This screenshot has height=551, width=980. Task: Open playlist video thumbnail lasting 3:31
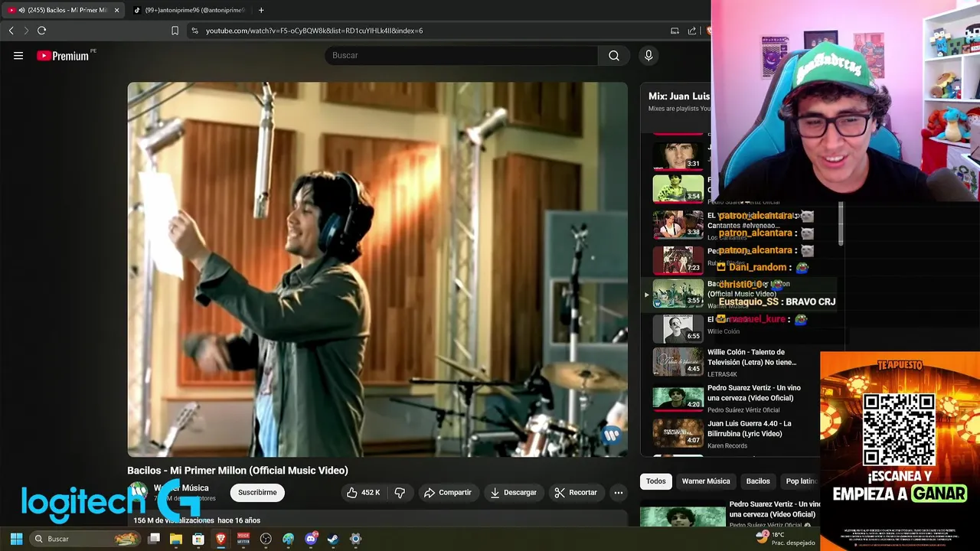678,156
